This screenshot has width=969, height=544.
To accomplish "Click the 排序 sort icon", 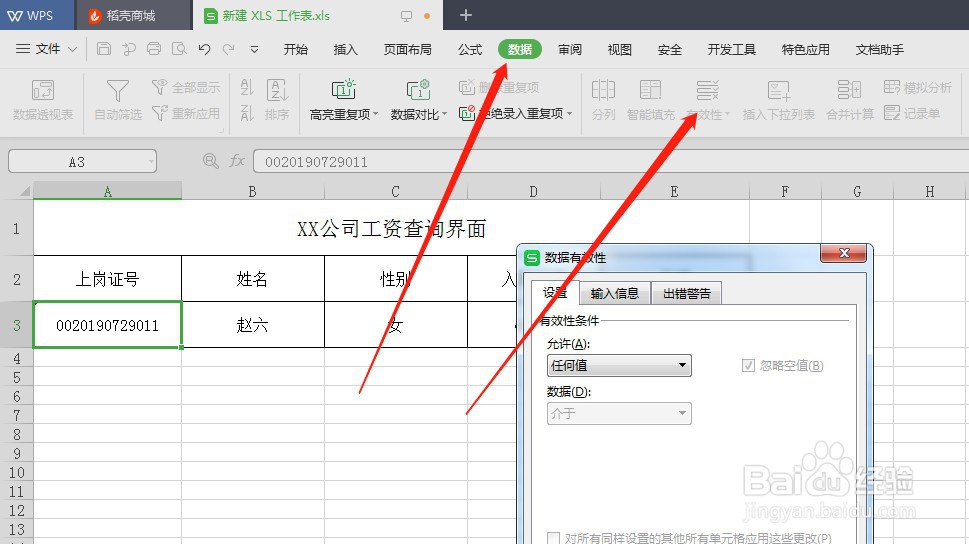I will coord(277,90).
